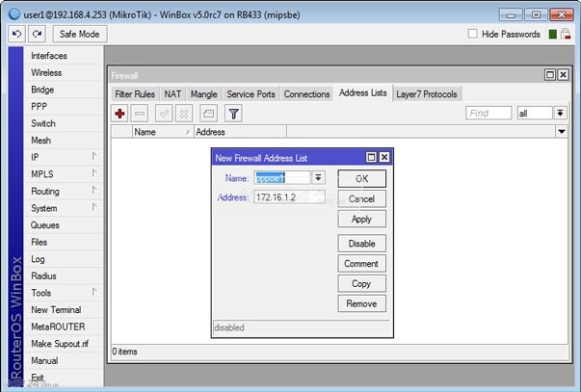
Task: Click the Apply button
Action: [361, 219]
